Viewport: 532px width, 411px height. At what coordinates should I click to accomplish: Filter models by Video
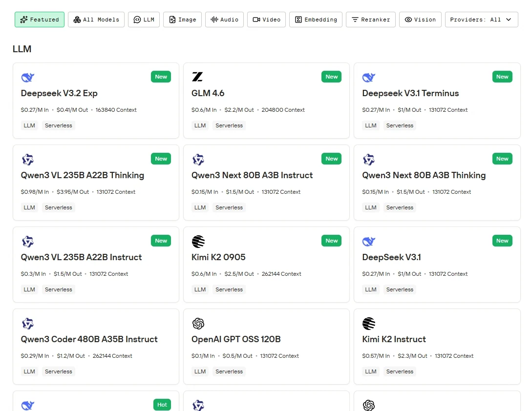(266, 20)
